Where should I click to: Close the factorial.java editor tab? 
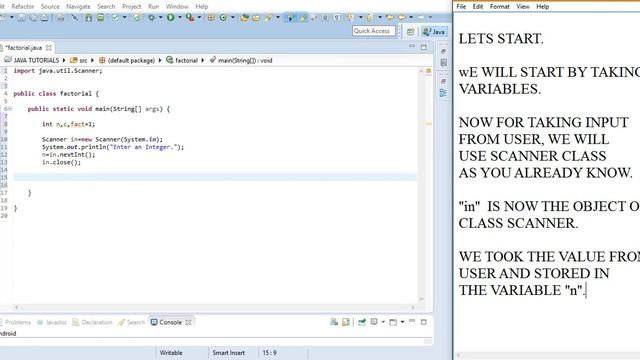coord(49,48)
